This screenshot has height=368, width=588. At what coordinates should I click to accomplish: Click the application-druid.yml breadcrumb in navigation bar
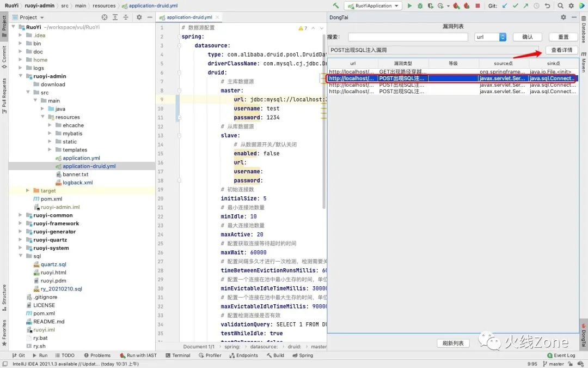(150, 5)
